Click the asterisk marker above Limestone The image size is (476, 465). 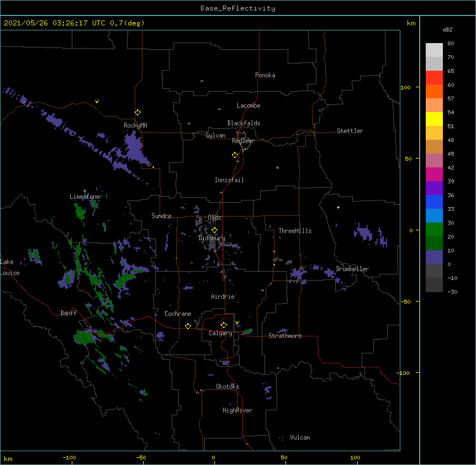pyautogui.click(x=84, y=191)
